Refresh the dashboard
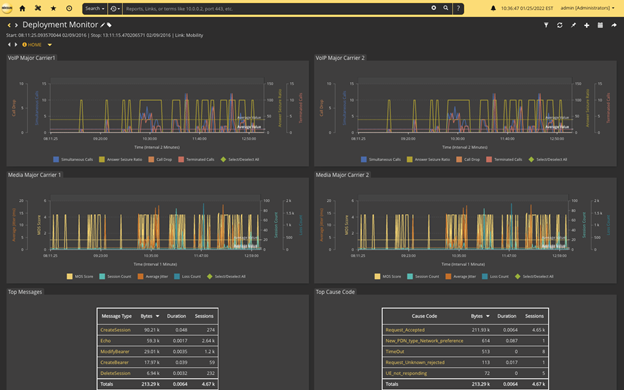 [x=560, y=25]
